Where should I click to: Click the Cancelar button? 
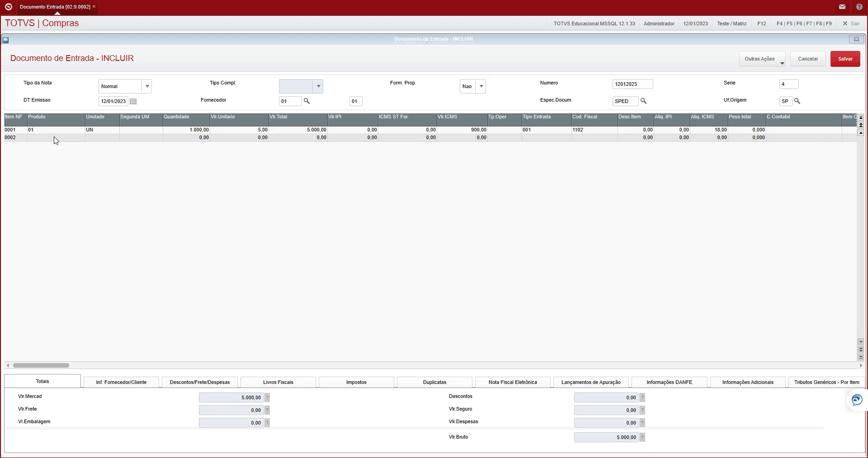pos(808,59)
